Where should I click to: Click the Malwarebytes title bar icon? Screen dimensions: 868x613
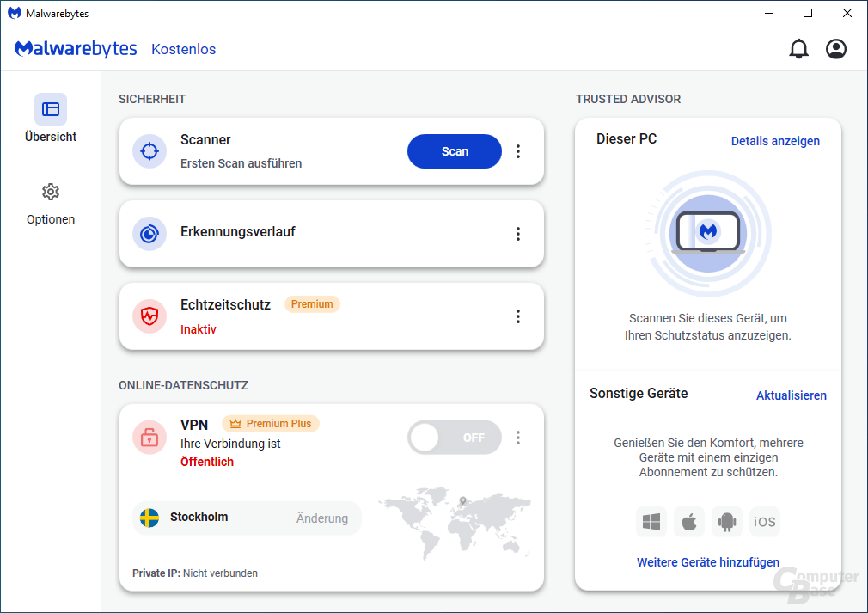click(x=15, y=13)
